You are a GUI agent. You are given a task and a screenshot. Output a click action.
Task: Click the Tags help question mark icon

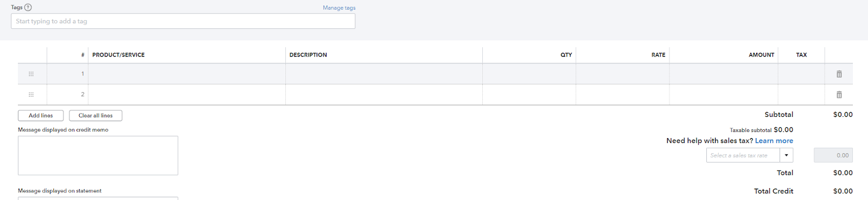point(28,8)
